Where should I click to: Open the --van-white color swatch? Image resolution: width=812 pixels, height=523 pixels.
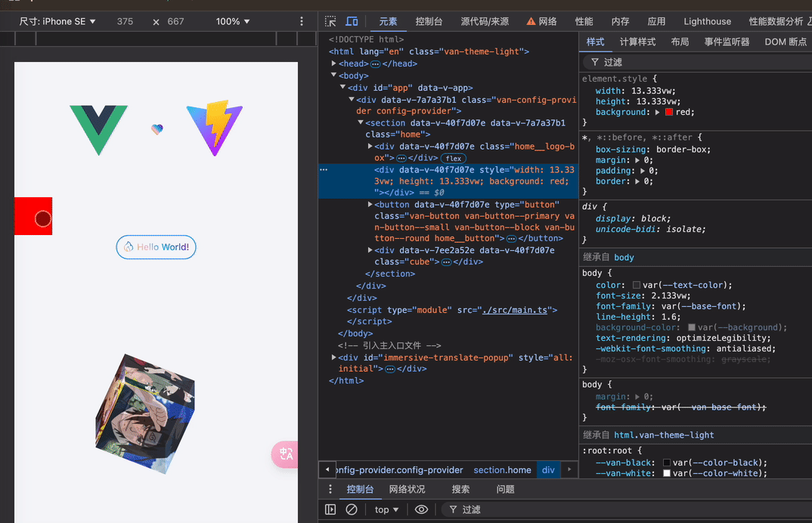667,473
